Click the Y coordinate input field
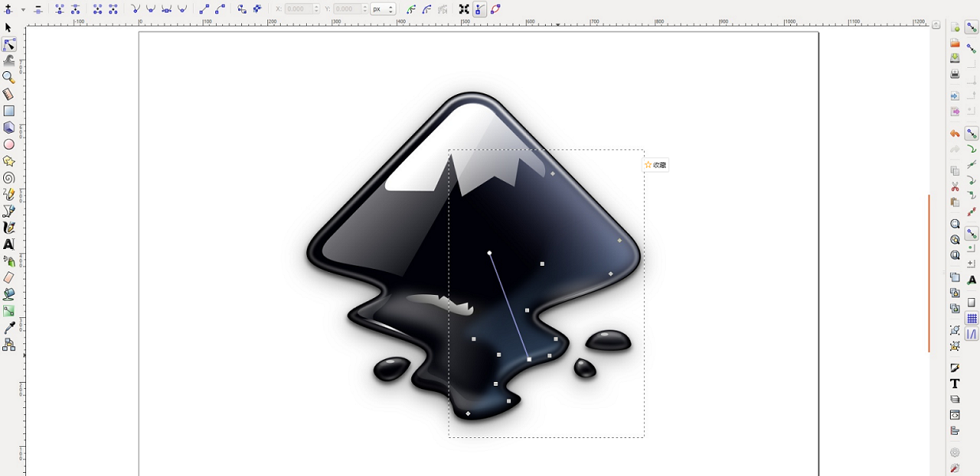 tap(346, 9)
